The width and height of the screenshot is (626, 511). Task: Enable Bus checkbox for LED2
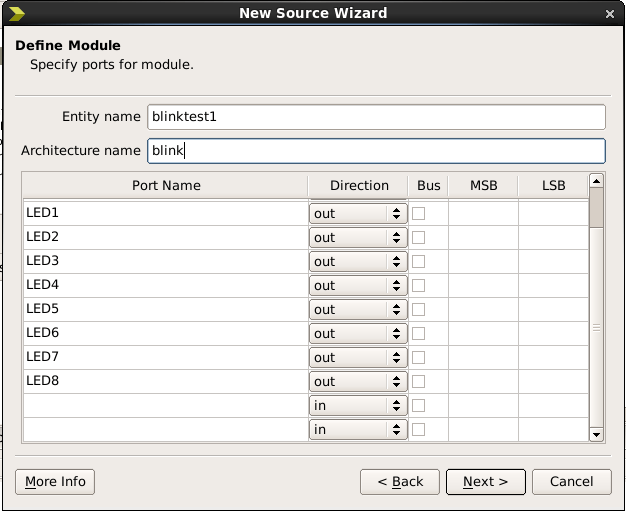pos(418,238)
